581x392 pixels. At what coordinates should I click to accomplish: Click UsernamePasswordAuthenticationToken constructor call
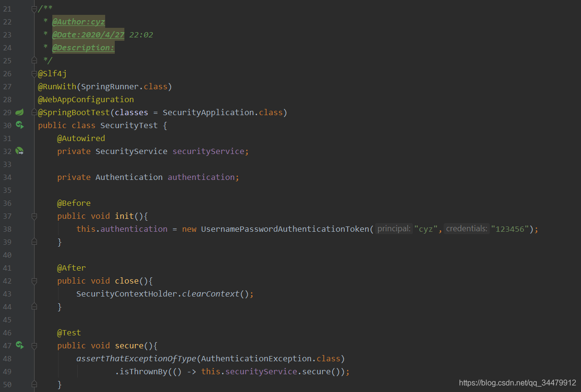[285, 229]
